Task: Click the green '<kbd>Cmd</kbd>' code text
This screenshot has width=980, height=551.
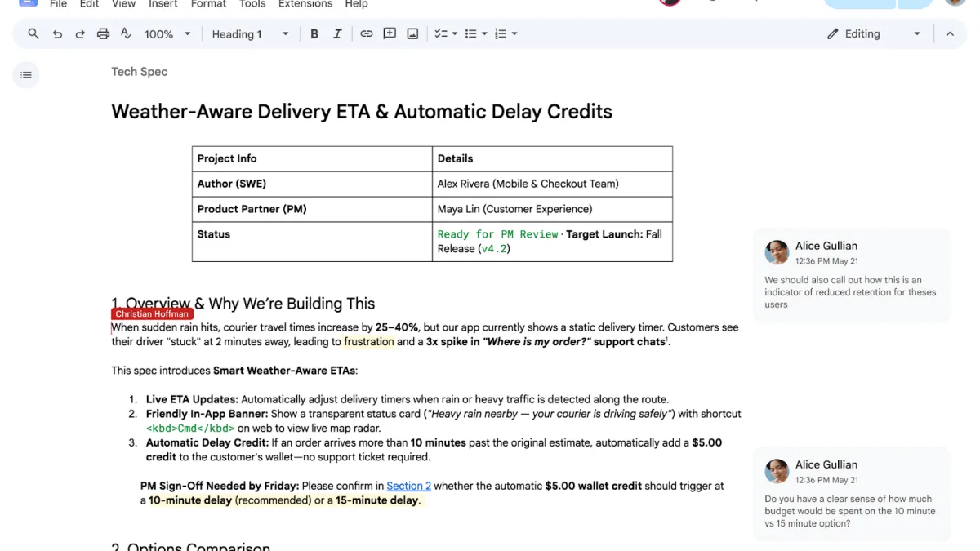Action: coord(190,429)
